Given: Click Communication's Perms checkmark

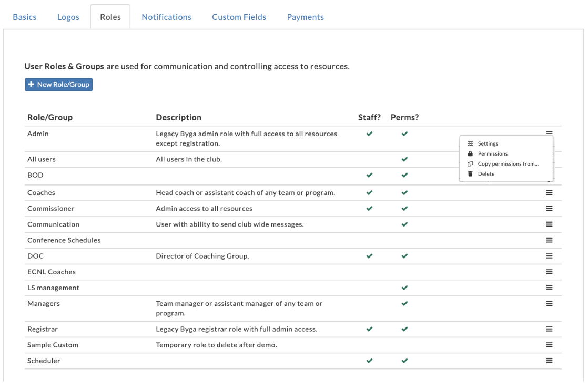Looking at the screenshot, I should (404, 224).
